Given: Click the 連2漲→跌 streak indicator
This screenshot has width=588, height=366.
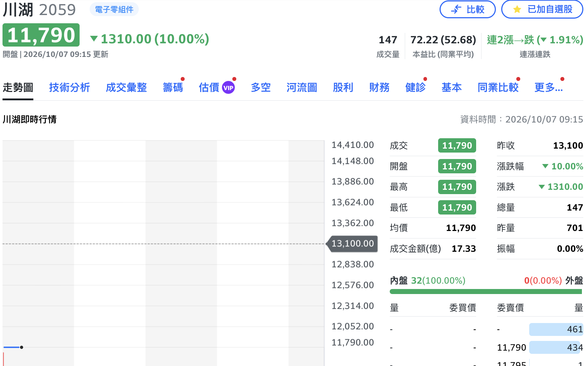Looking at the screenshot, I should [x=535, y=40].
